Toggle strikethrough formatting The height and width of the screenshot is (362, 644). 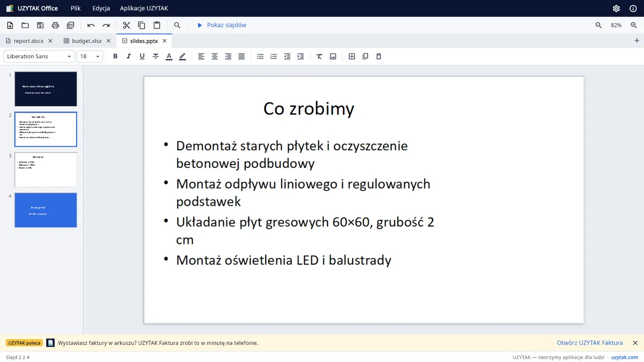(156, 56)
